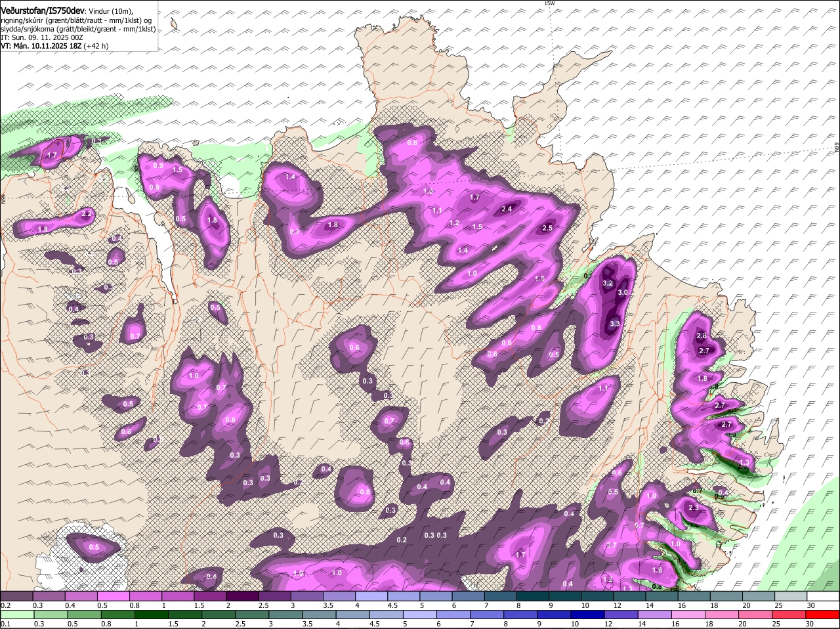The width and height of the screenshot is (840, 629).
Task: Click lower legend swatch between 0.1 and 0.3
Action: tap(16, 615)
